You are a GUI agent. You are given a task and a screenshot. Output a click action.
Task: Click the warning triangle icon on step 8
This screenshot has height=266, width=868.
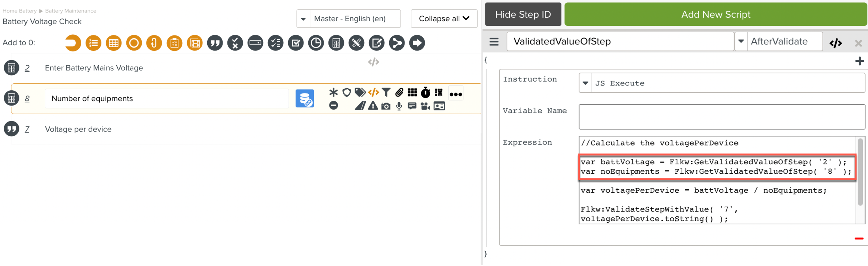point(373,106)
